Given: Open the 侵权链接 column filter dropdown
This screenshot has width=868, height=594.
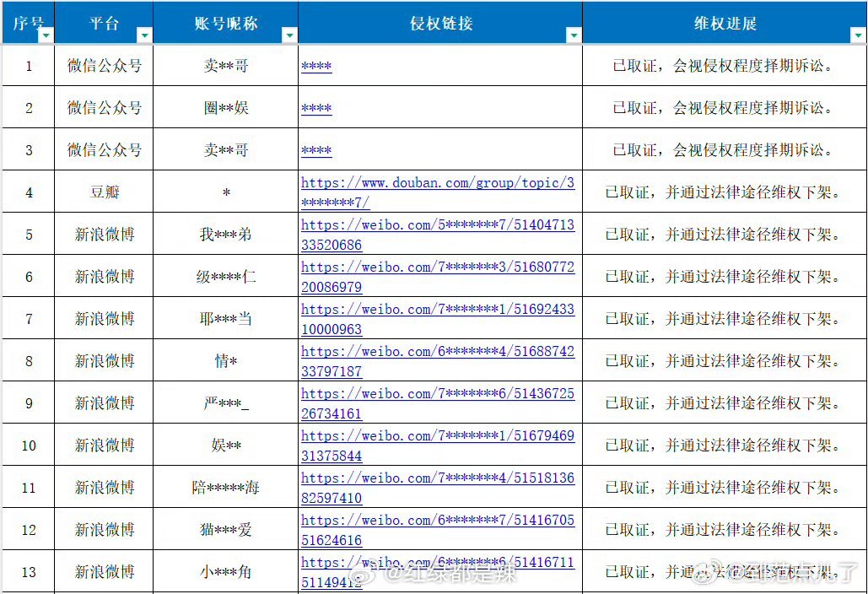Looking at the screenshot, I should pyautogui.click(x=574, y=35).
